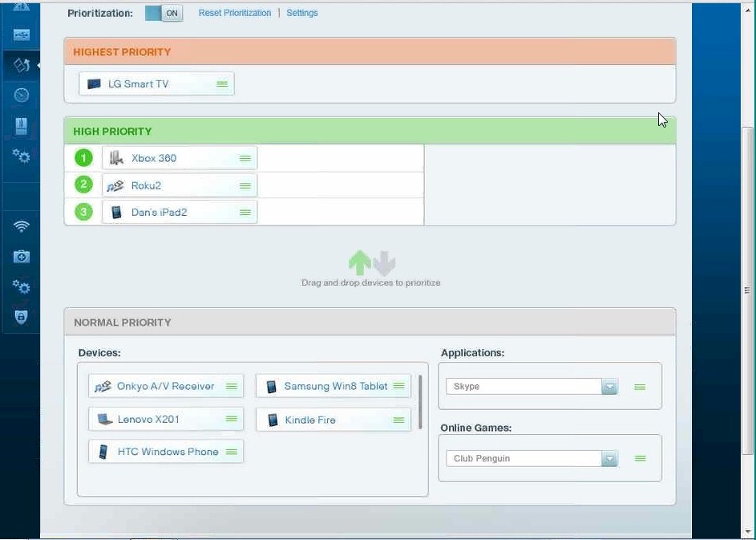Viewport: 756px width, 540px height.
Task: Open the Speed Test gauge icon
Action: click(x=21, y=95)
